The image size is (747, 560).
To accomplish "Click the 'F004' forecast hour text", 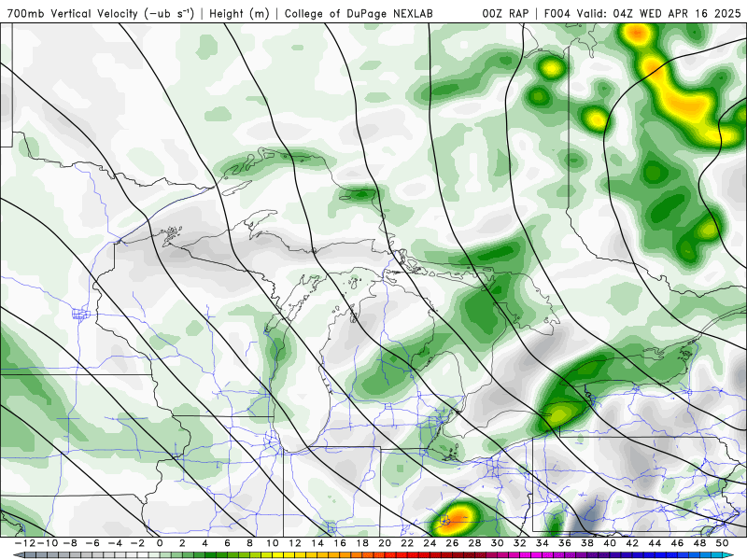I will 557,14.
